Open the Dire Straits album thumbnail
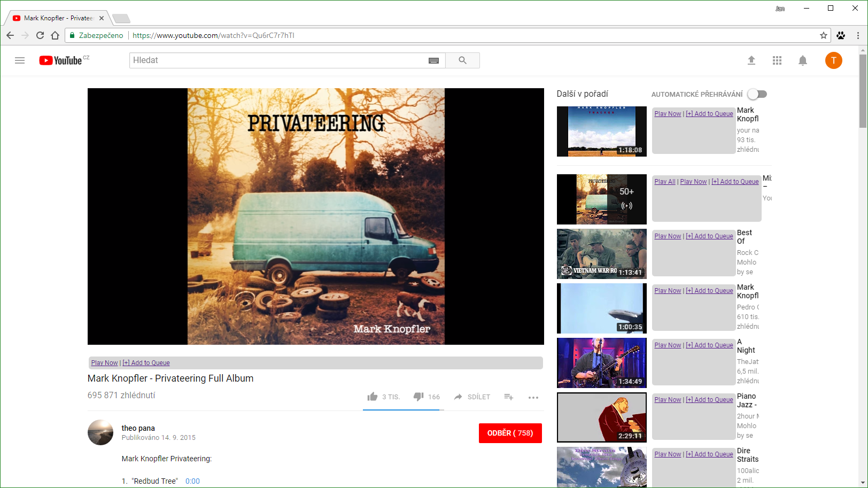 (x=601, y=467)
